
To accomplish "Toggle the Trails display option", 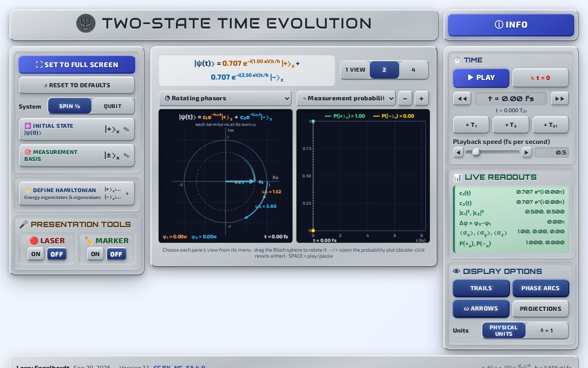I will coord(481,288).
